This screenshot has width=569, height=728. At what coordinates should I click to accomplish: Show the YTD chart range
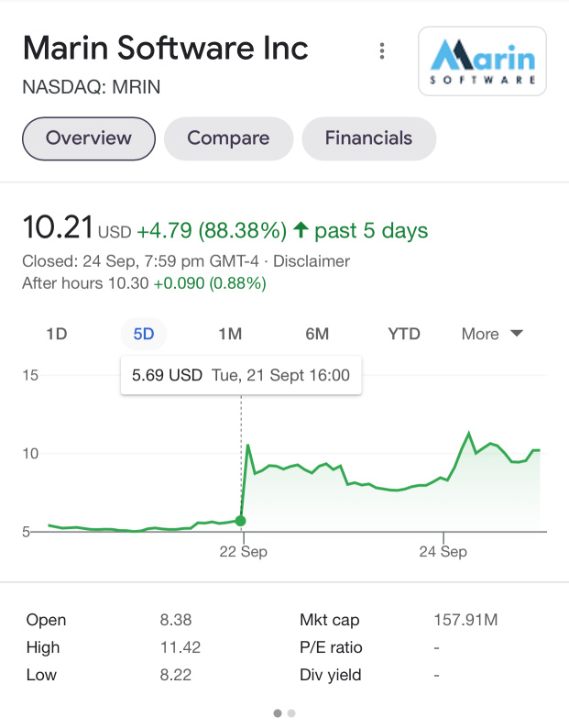pyautogui.click(x=404, y=334)
